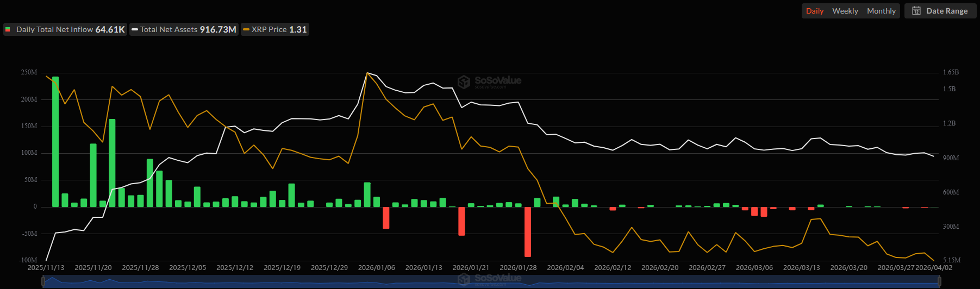Click the tallest green bar near 2025/11/13
Screen dimensions: 980x289
coord(55,141)
